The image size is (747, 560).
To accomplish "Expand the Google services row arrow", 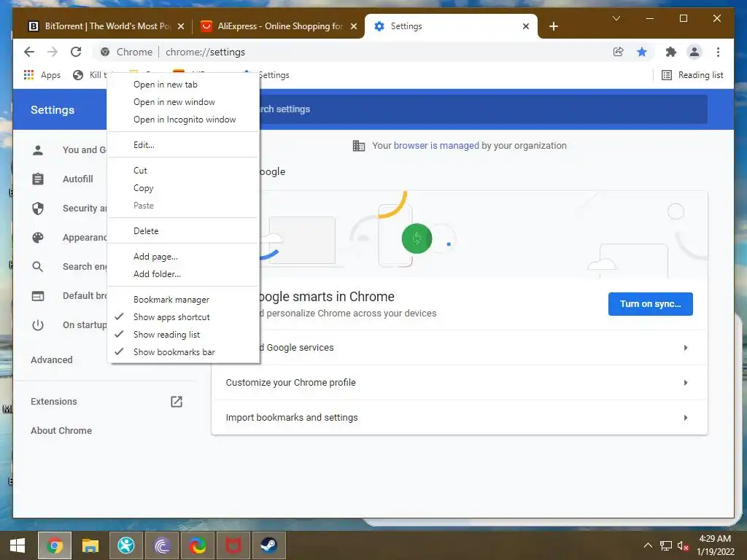I will pyautogui.click(x=686, y=348).
